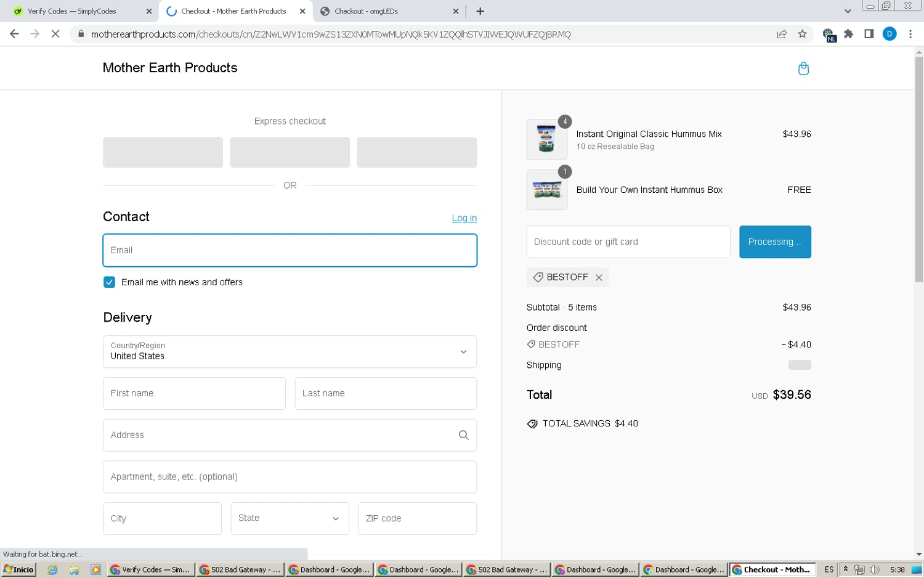Click the Processing... apply button
Screen dimensions: 924x578
775,242
